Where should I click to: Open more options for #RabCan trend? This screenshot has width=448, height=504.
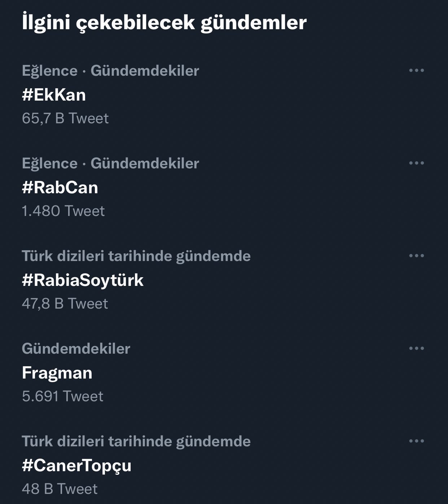pos(416,163)
